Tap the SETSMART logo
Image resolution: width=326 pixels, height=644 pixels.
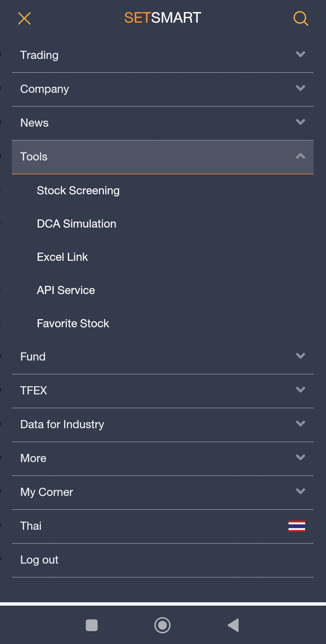click(x=163, y=18)
